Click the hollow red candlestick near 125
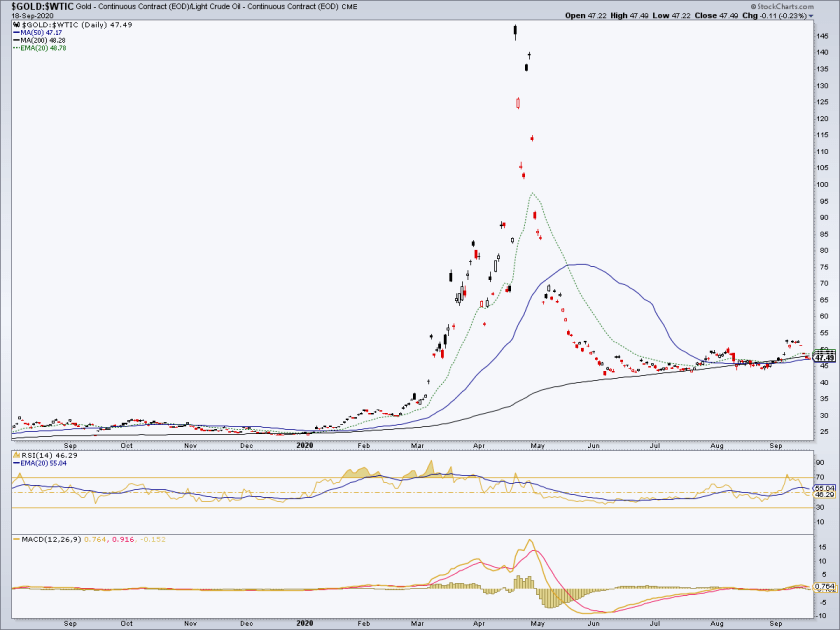The image size is (840, 630). click(x=518, y=103)
